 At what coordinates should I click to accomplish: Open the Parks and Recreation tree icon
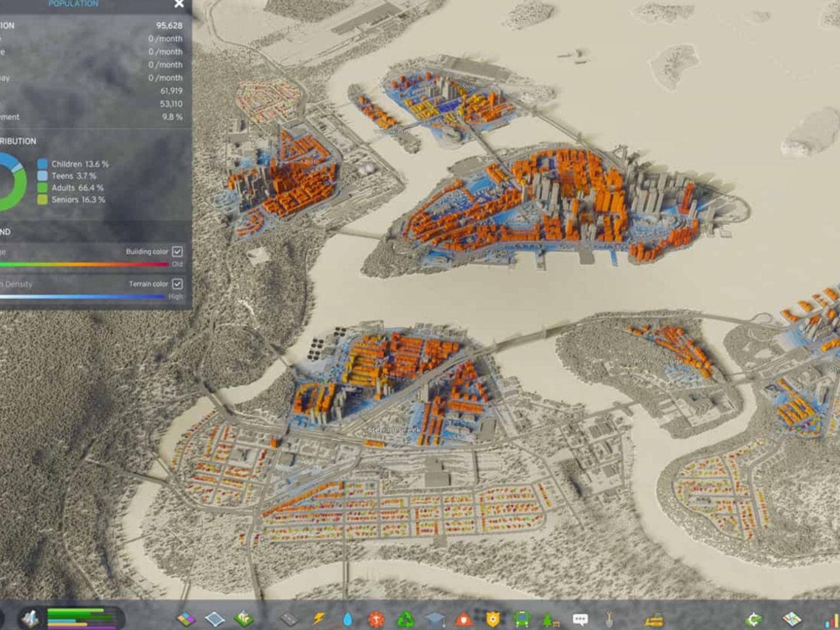click(x=551, y=619)
